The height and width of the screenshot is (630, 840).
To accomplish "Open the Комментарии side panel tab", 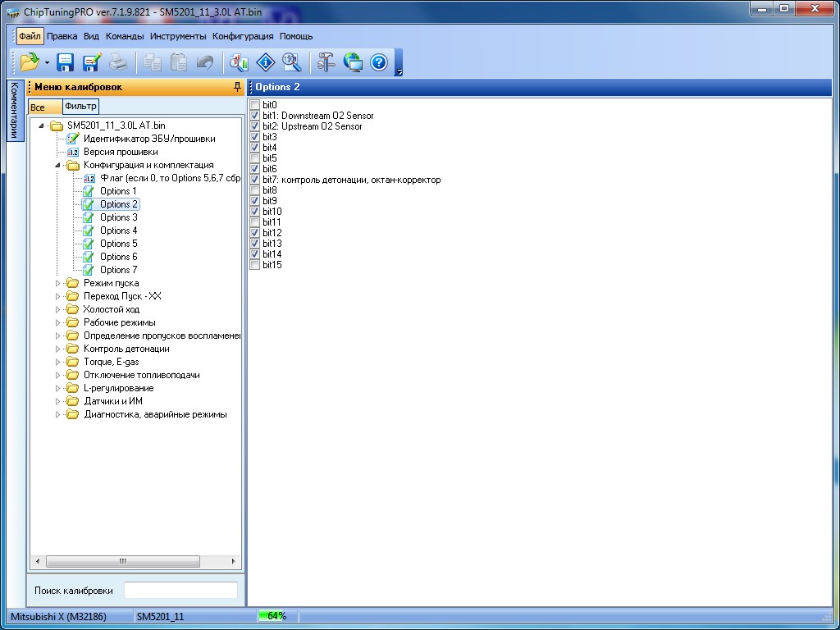I will pos(14,111).
